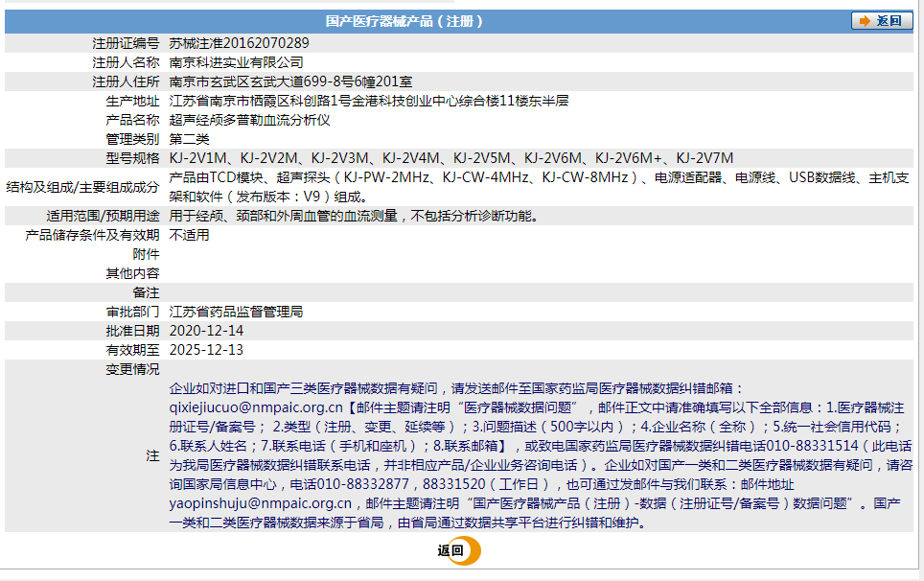Click the 适用范围/预期用途 label

104,216
